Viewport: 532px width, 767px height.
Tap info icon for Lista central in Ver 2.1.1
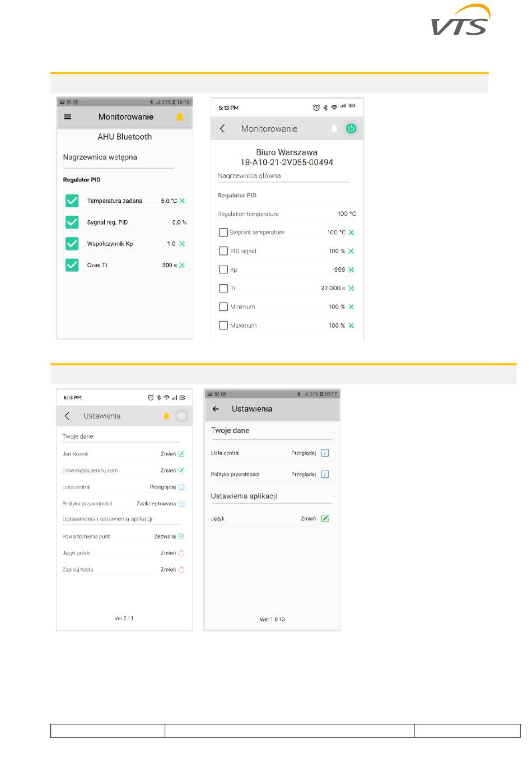click(181, 487)
